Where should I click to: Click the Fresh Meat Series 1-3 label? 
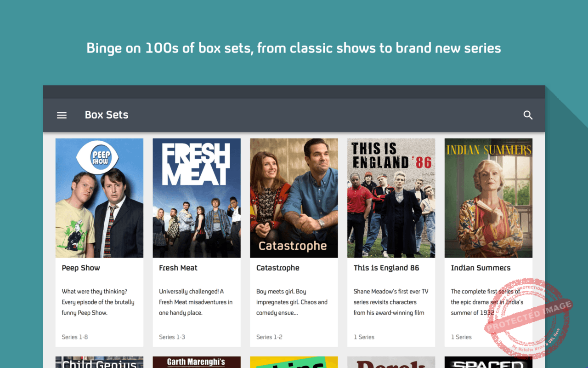pyautogui.click(x=172, y=337)
